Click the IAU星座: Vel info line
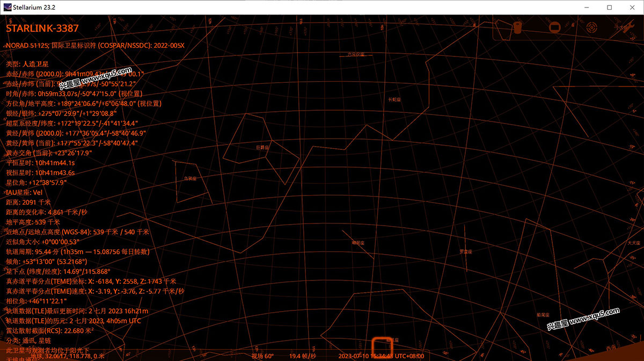 (x=24, y=192)
